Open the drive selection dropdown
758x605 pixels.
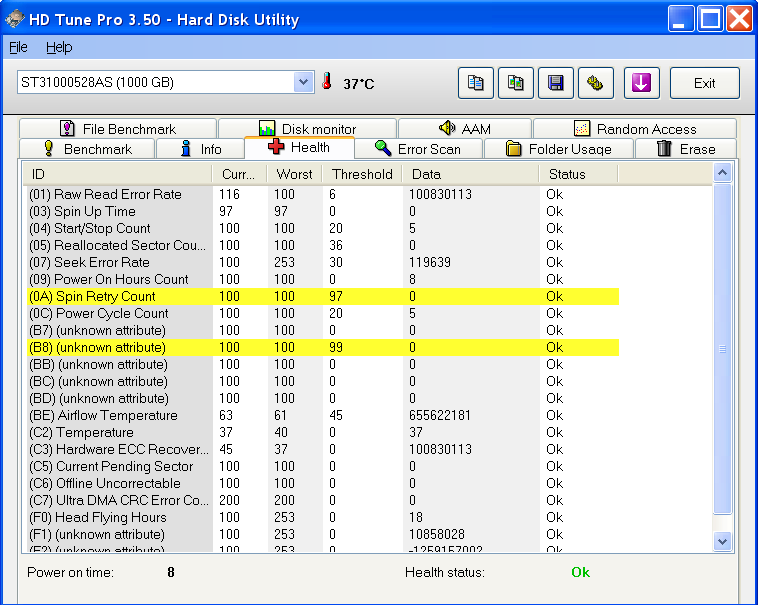[304, 83]
